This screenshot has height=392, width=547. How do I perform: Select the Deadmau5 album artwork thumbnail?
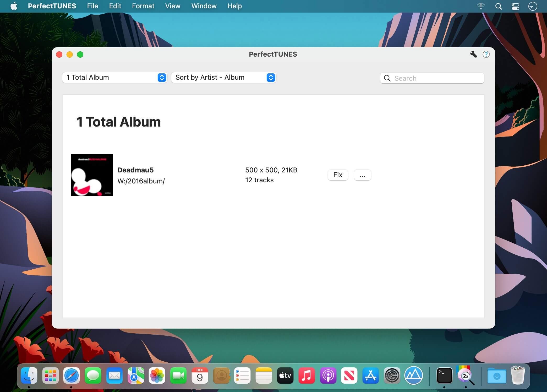point(92,175)
